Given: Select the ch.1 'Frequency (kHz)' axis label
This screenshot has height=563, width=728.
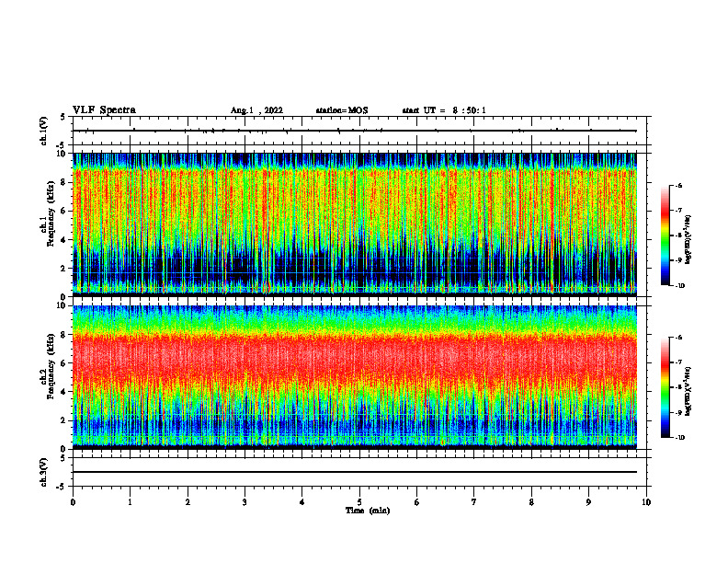Looking at the screenshot, I should [51, 213].
